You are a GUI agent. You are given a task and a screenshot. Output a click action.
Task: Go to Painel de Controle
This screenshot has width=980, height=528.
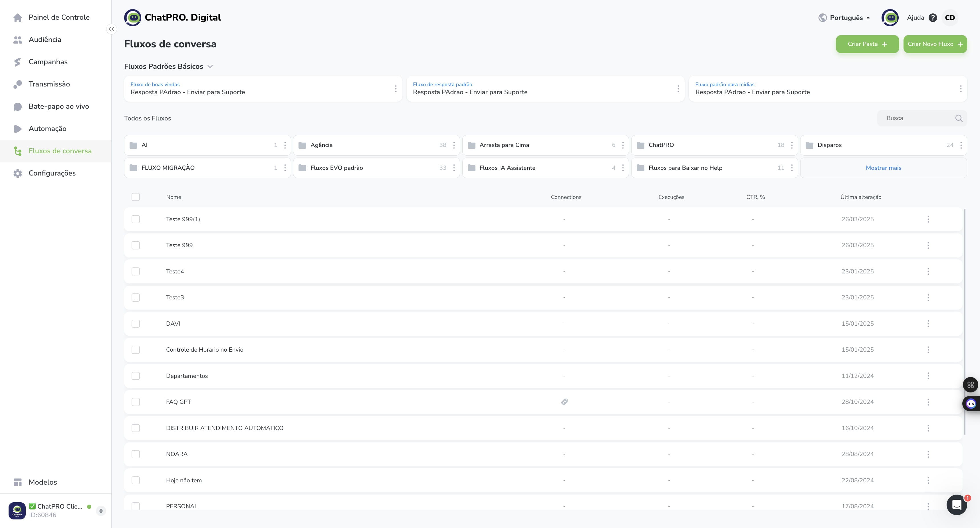[56, 17]
